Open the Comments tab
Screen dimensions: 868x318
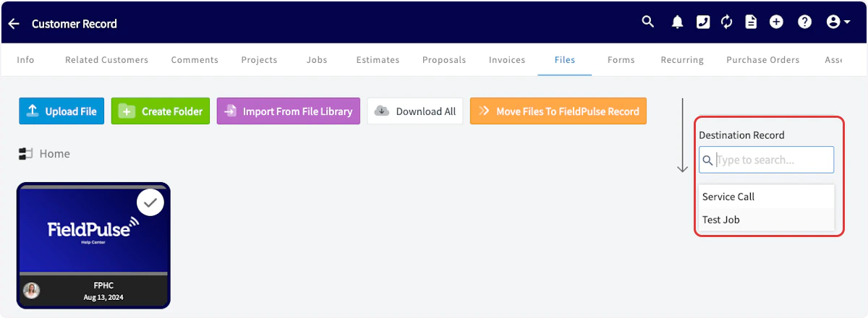pos(195,60)
